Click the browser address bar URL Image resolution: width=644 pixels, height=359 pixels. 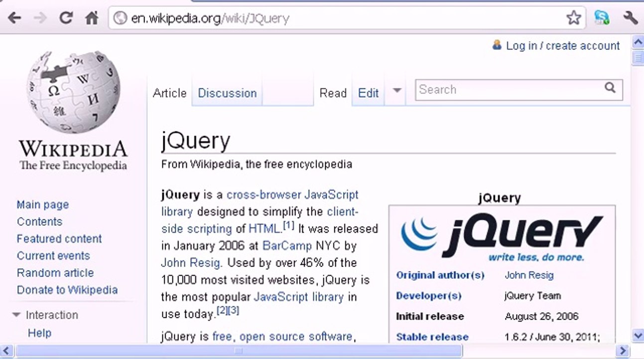click(x=210, y=18)
